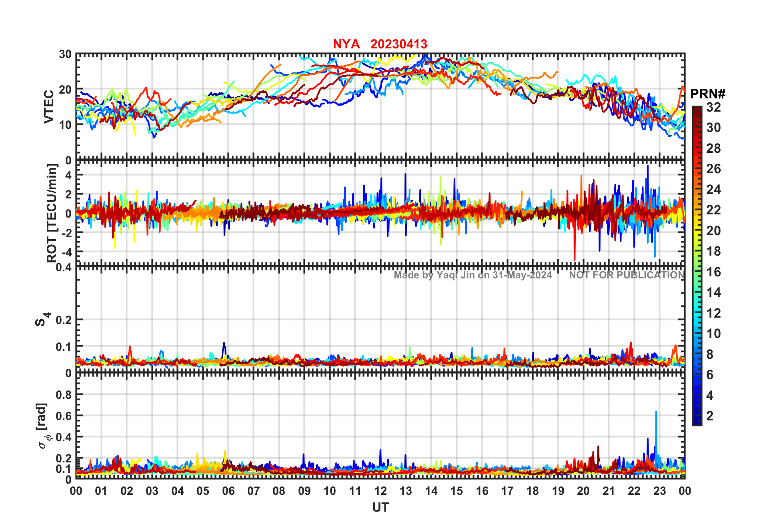
Task: Select colorbar tick label 30
Action: 713,128
